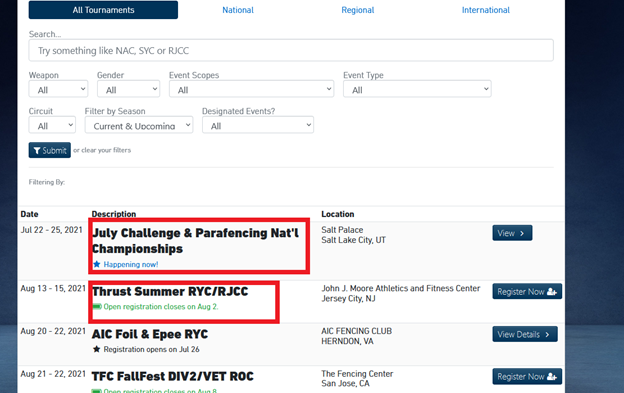Open the Designated Events dropdown
Screen dimensions: 624x393
258,125
